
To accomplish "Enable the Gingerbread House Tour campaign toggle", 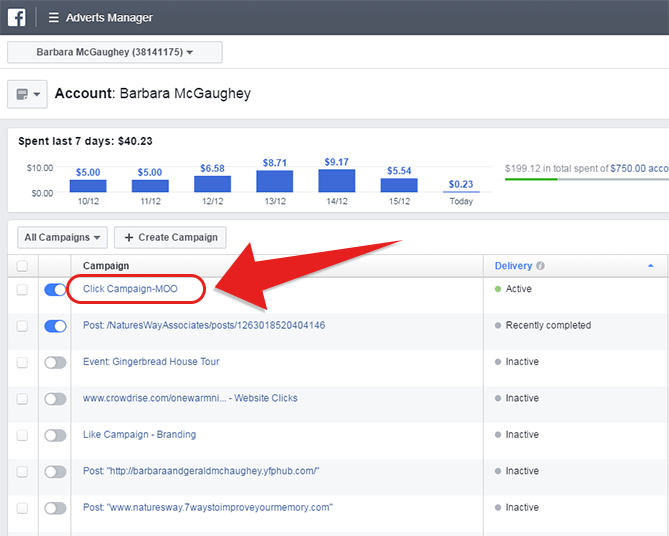I will click(55, 363).
